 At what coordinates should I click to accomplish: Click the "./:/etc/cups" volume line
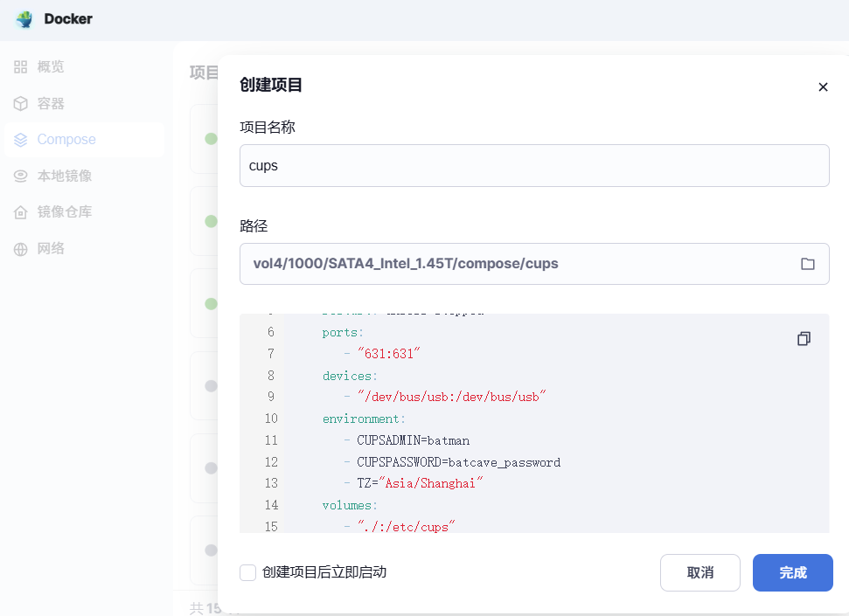tap(400, 526)
